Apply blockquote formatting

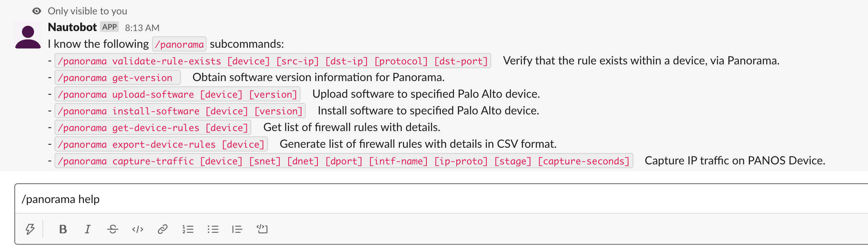tap(237, 229)
